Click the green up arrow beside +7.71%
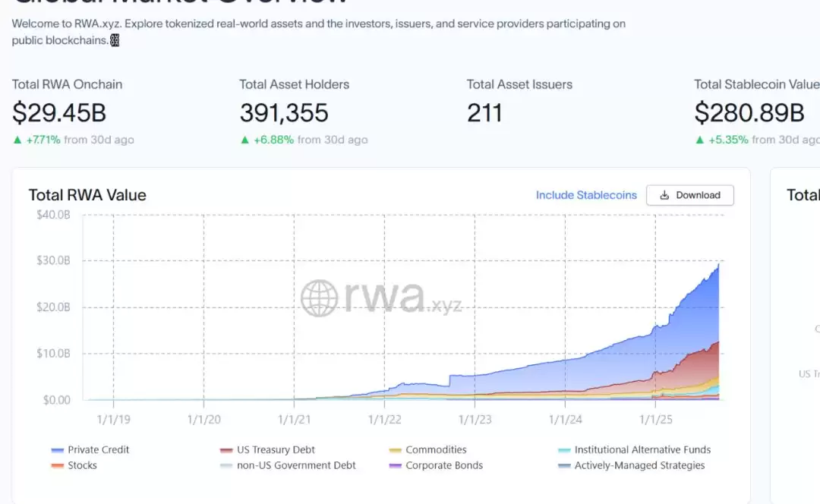The width and height of the screenshot is (820, 504). [x=15, y=140]
